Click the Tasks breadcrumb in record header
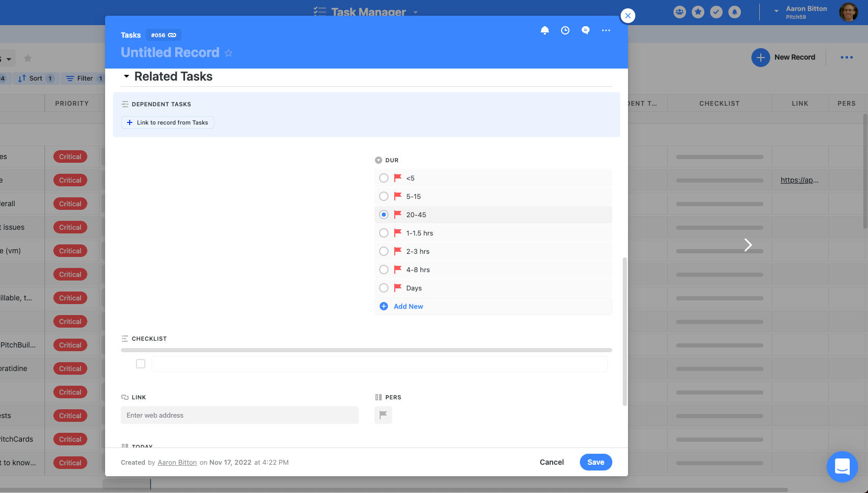Viewport: 868px width, 493px height. coord(131,35)
